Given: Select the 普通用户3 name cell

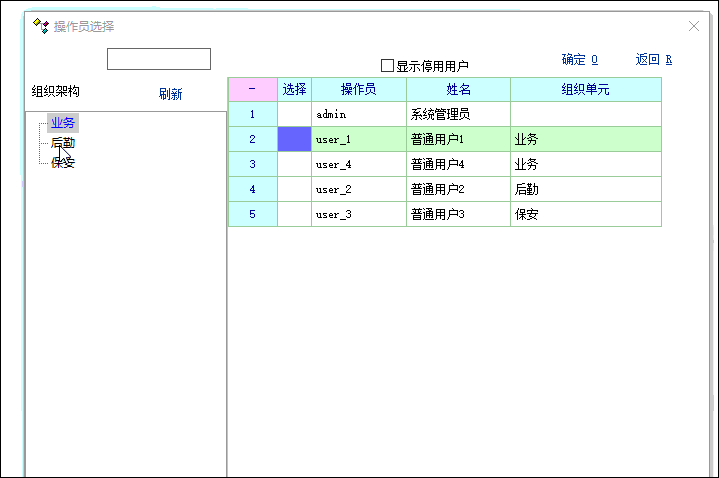Looking at the screenshot, I should [x=458, y=214].
